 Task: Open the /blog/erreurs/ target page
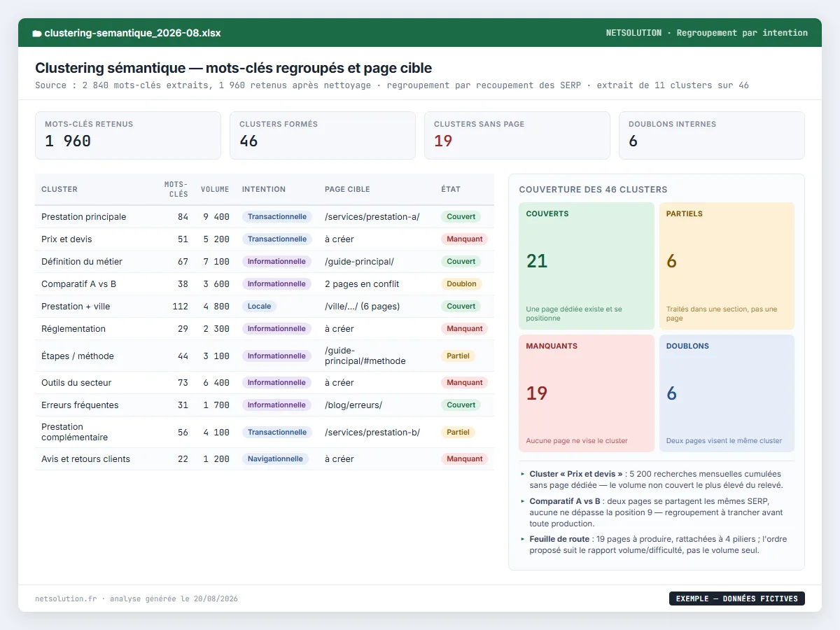point(353,405)
